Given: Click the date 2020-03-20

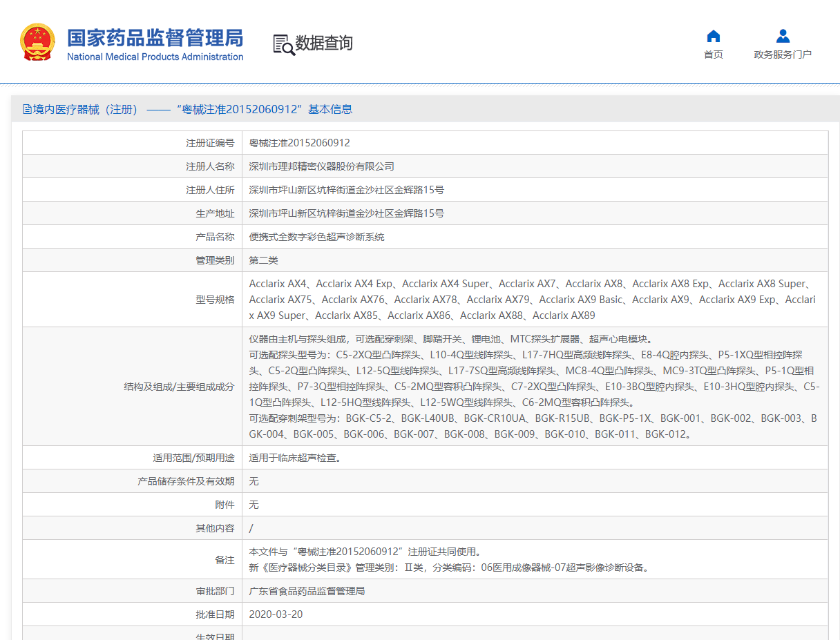Looking at the screenshot, I should tap(276, 614).
